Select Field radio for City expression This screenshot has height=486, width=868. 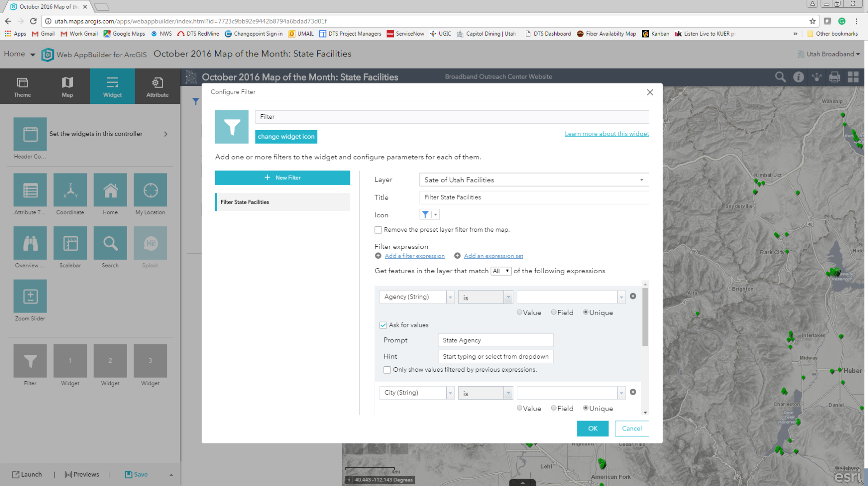pos(553,408)
